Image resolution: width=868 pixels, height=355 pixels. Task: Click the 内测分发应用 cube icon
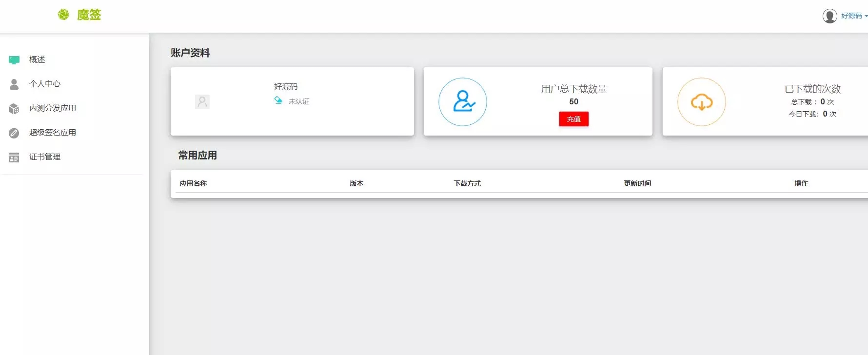tap(14, 109)
